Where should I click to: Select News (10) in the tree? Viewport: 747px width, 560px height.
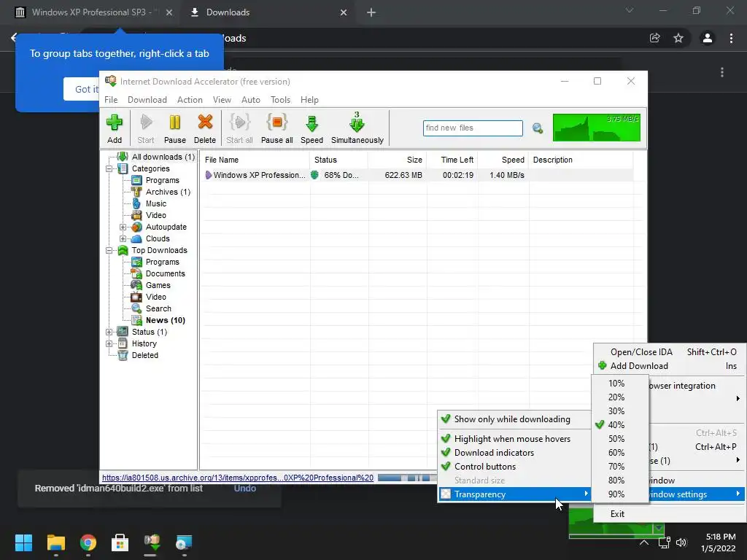[x=166, y=320]
